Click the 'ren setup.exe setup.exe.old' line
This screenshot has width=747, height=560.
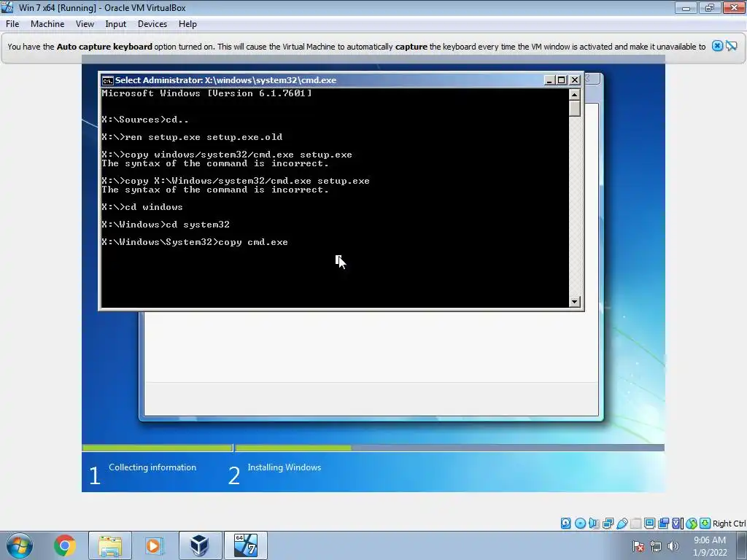[x=192, y=137]
